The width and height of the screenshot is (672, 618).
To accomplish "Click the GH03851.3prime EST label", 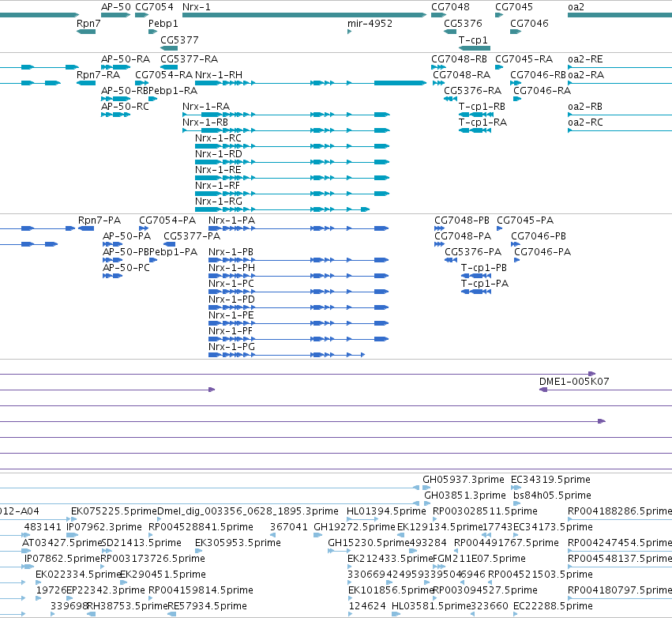I will [x=464, y=495].
